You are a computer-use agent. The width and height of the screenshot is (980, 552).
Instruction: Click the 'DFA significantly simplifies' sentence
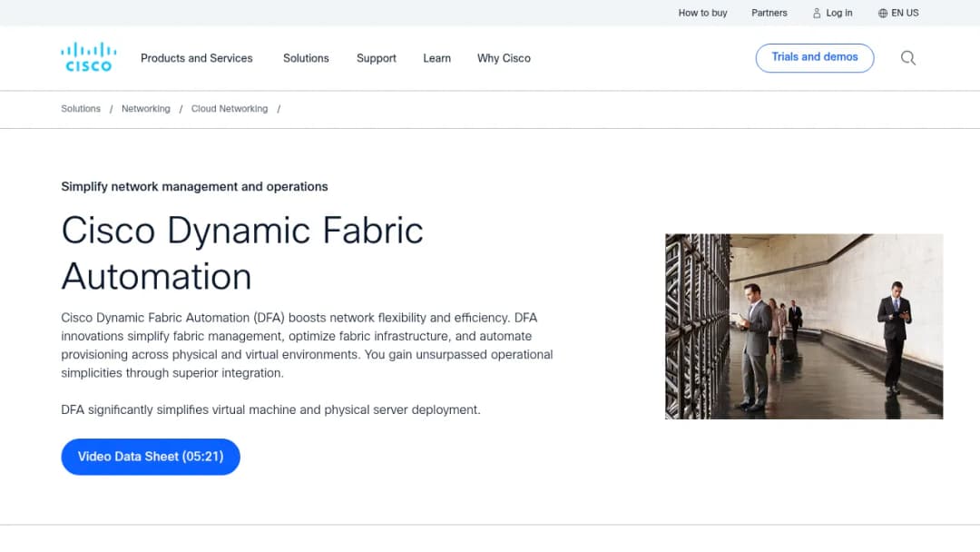(x=270, y=409)
